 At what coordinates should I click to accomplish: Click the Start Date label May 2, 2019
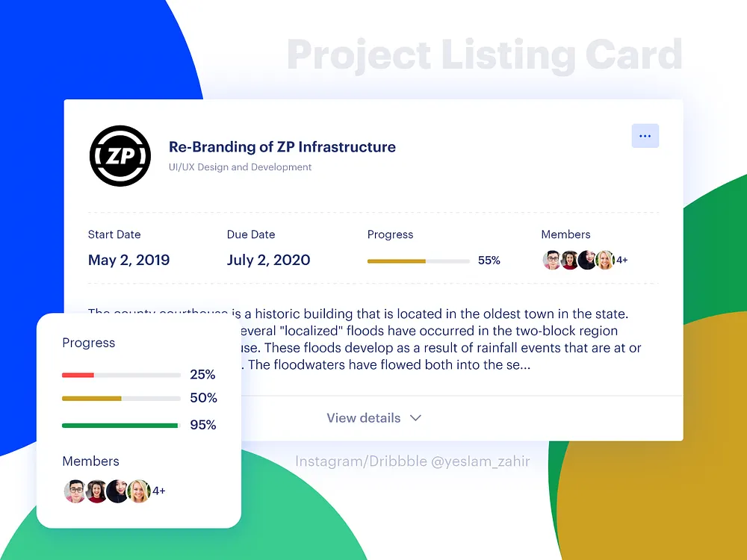pos(128,260)
